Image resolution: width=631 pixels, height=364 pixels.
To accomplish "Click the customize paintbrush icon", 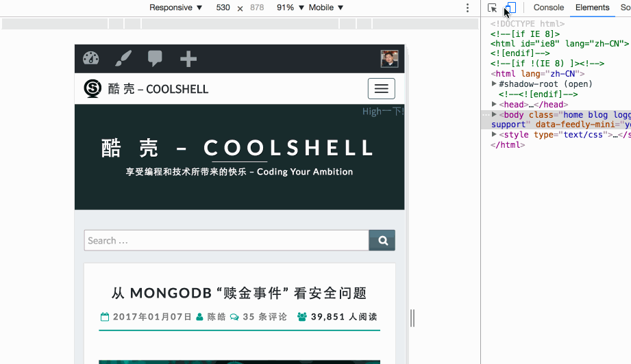I will point(123,59).
